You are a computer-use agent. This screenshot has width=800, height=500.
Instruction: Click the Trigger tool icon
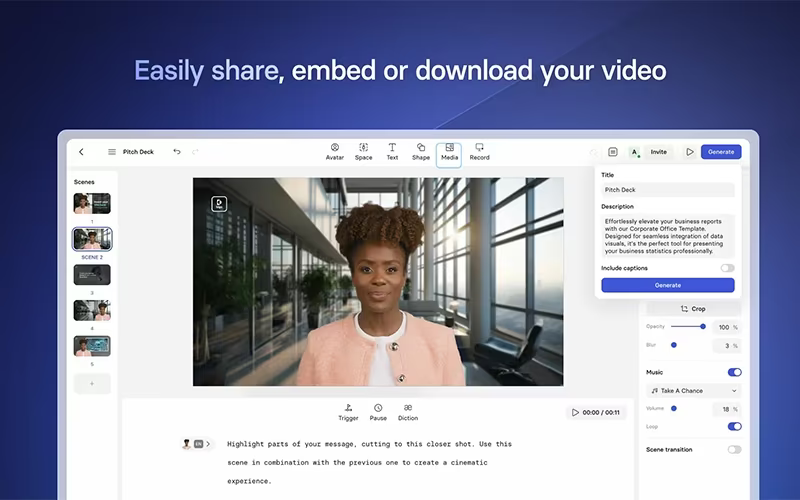[x=348, y=412]
